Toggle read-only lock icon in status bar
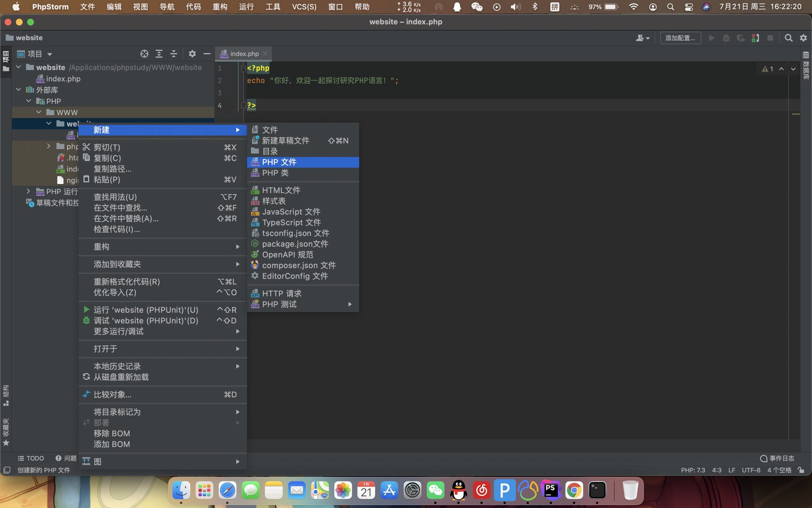This screenshot has height=508, width=812. tap(801, 470)
